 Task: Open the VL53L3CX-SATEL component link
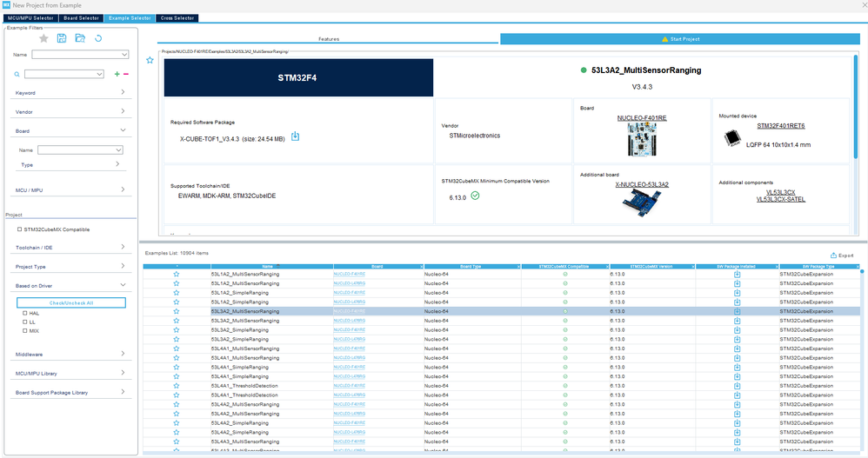780,199
